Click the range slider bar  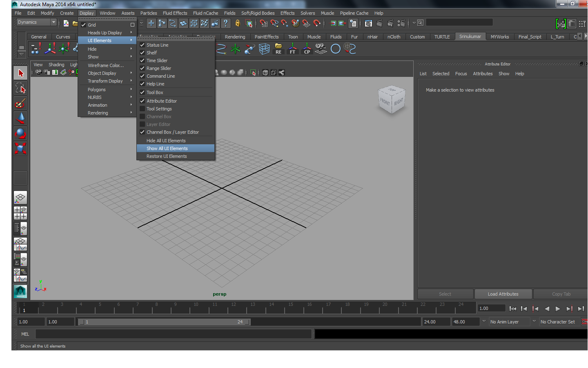tap(164, 322)
